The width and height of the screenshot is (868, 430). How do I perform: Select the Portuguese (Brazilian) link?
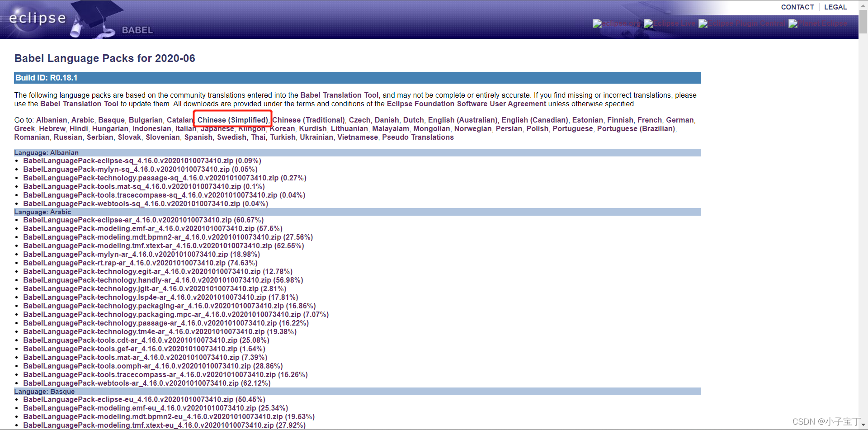pos(636,128)
